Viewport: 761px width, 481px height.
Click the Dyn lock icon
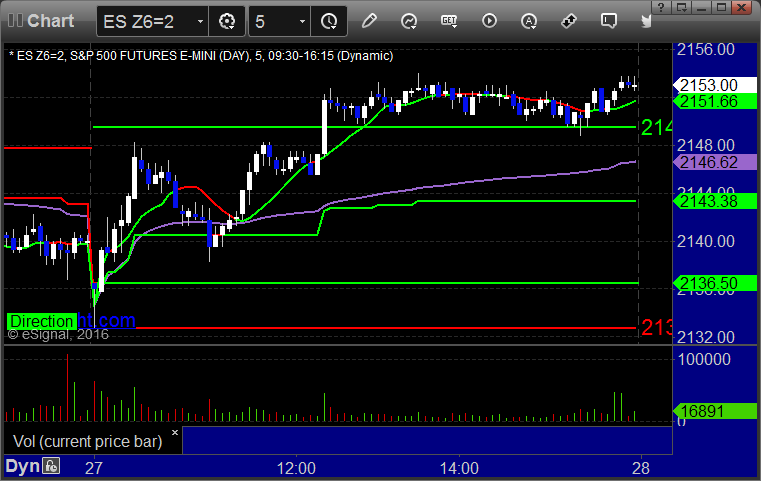click(x=51, y=466)
